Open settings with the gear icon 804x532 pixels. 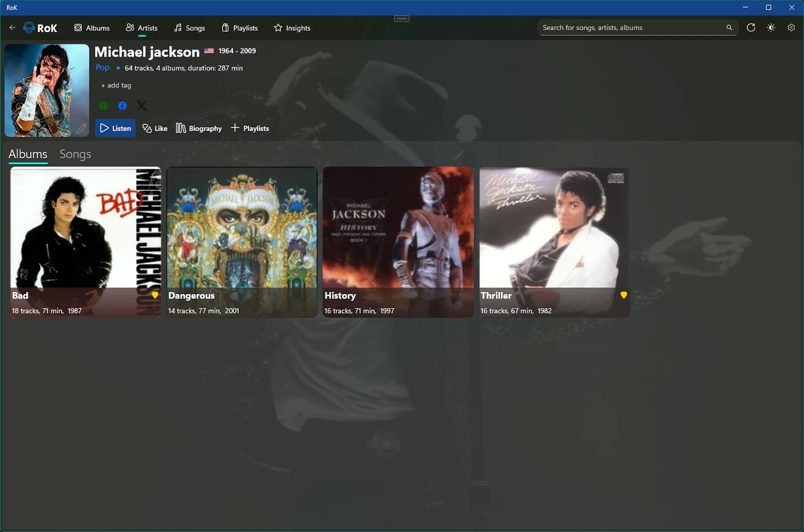[x=791, y=28]
